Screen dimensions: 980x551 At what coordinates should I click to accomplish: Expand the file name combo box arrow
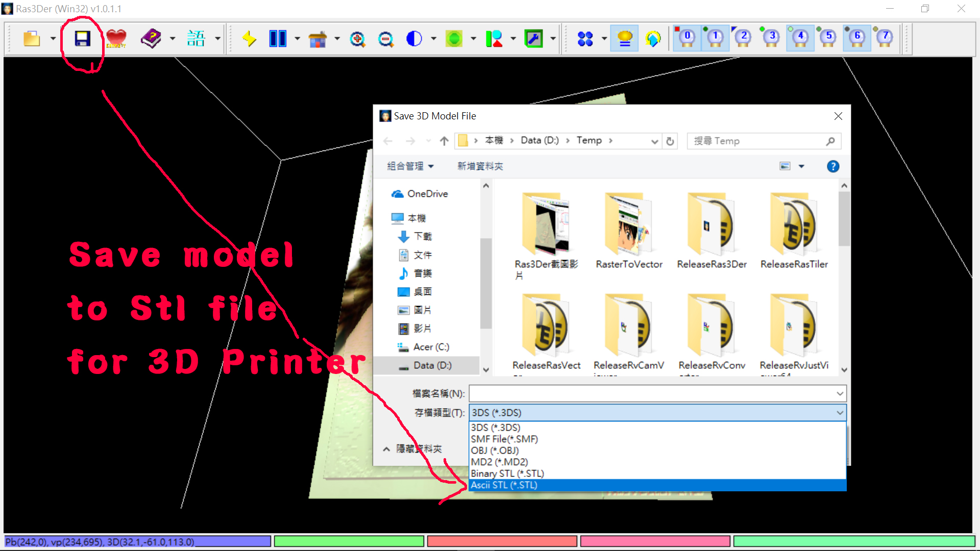coord(840,393)
